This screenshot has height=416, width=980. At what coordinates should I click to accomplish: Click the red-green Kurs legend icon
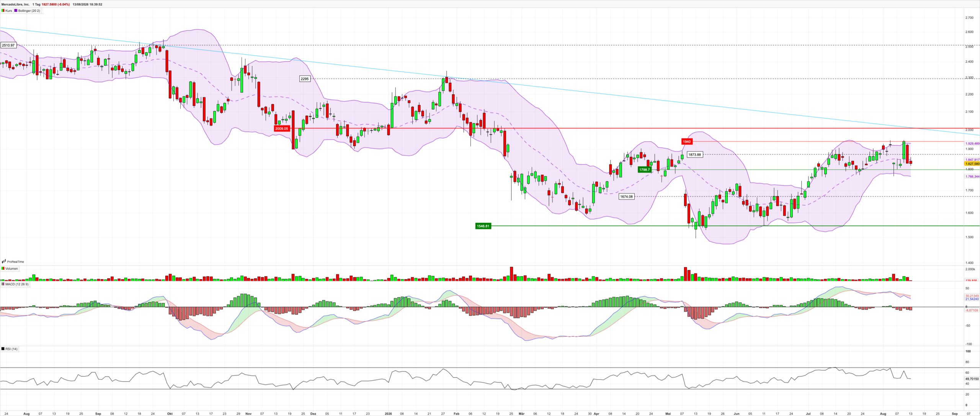click(3, 11)
